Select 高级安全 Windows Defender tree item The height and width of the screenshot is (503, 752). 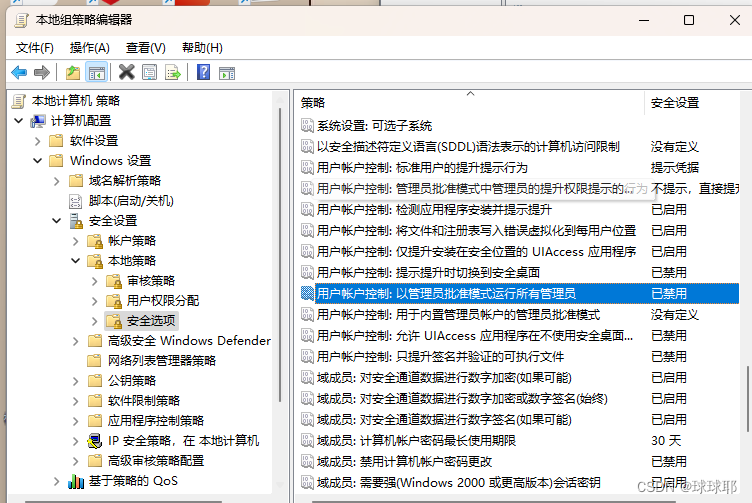pos(189,341)
